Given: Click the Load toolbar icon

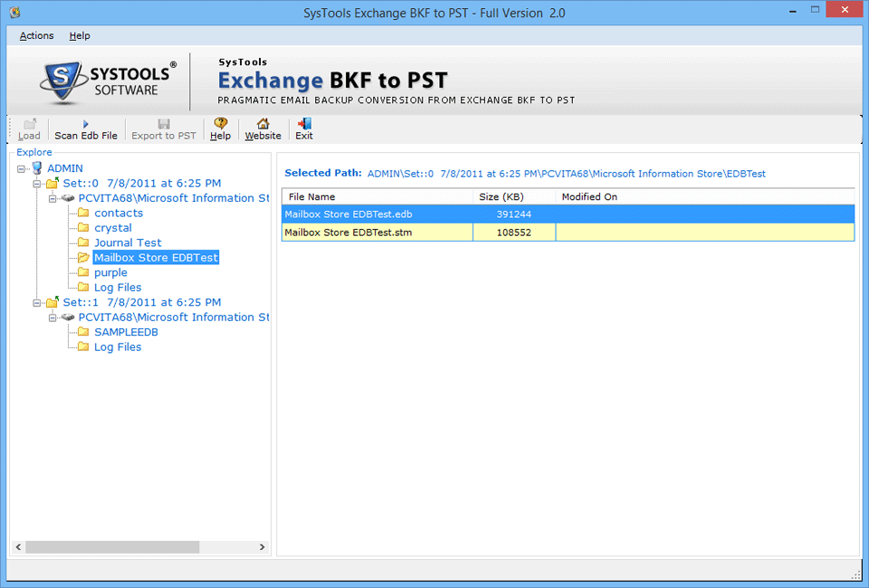Looking at the screenshot, I should tap(29, 123).
